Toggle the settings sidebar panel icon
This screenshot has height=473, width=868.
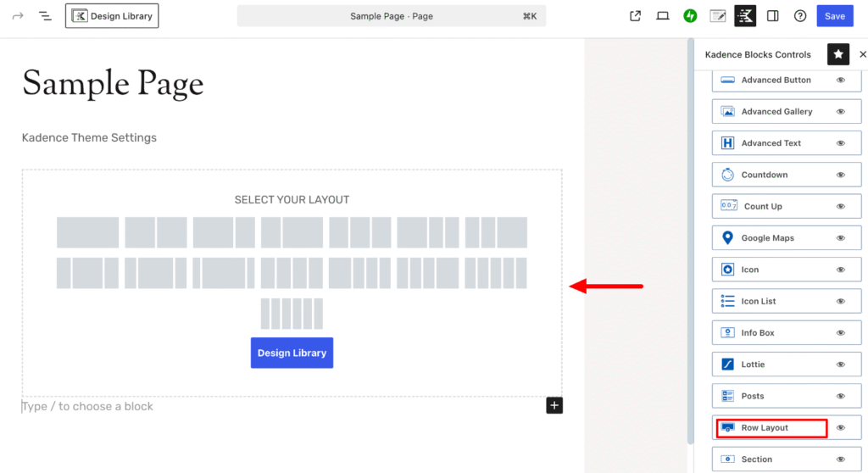(x=773, y=16)
